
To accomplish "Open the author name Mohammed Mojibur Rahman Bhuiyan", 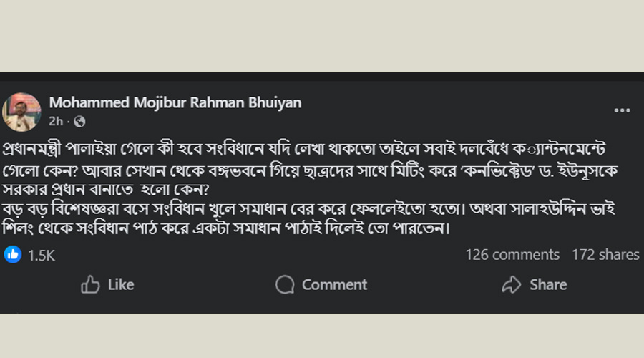I will pos(175,102).
